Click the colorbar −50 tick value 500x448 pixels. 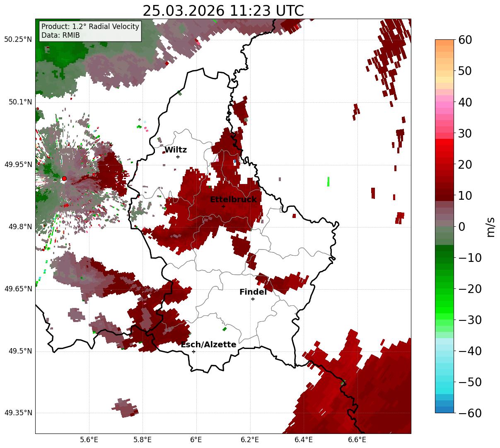[470, 382]
